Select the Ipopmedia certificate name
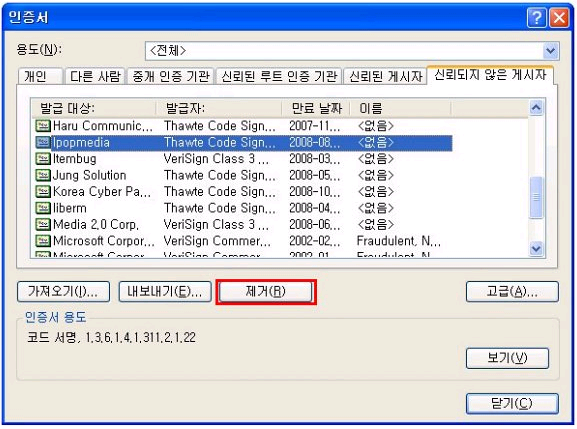 click(81, 142)
